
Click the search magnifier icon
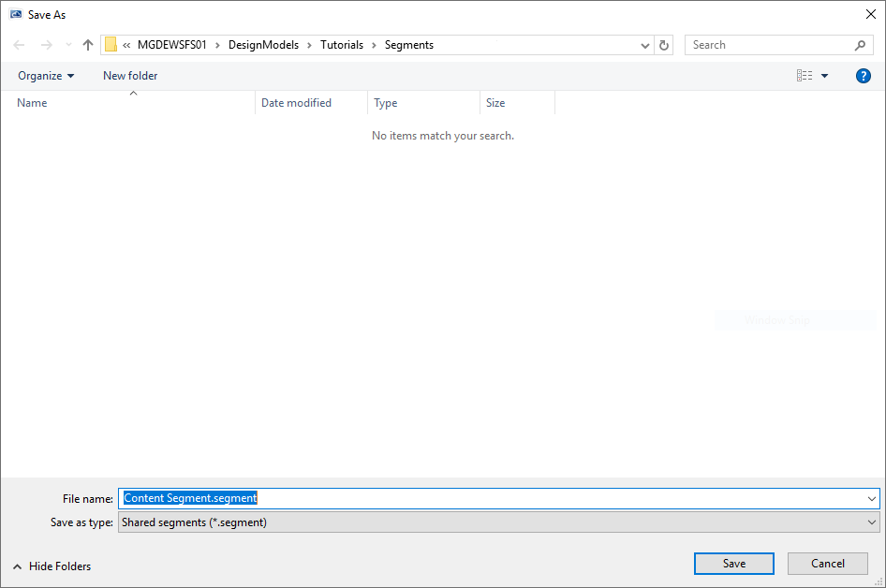pyautogui.click(x=860, y=45)
